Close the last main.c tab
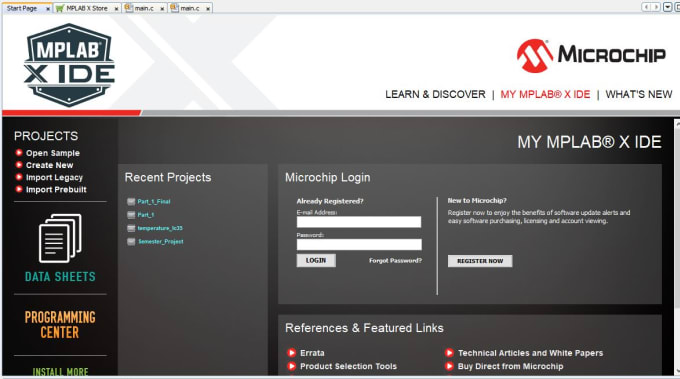Screen dimensions: 680x379 [208, 9]
